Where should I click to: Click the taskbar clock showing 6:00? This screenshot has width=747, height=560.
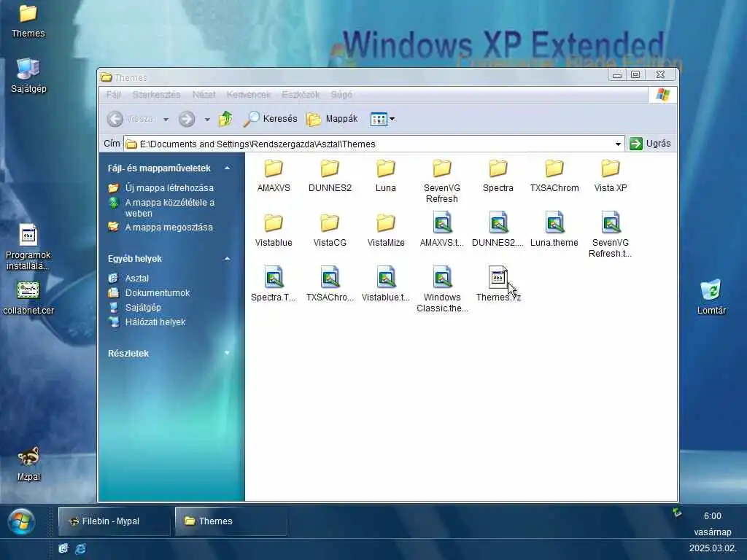point(712,516)
